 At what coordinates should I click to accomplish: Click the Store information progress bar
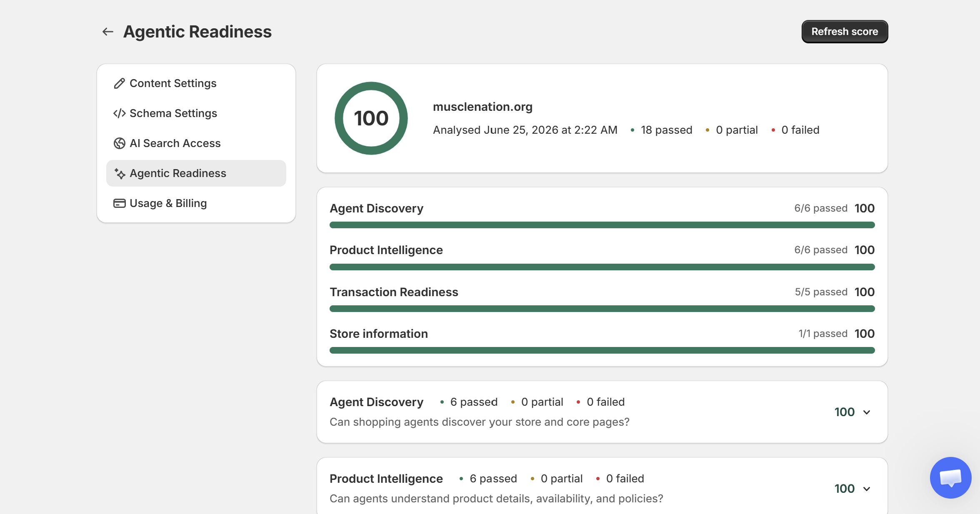click(x=602, y=350)
